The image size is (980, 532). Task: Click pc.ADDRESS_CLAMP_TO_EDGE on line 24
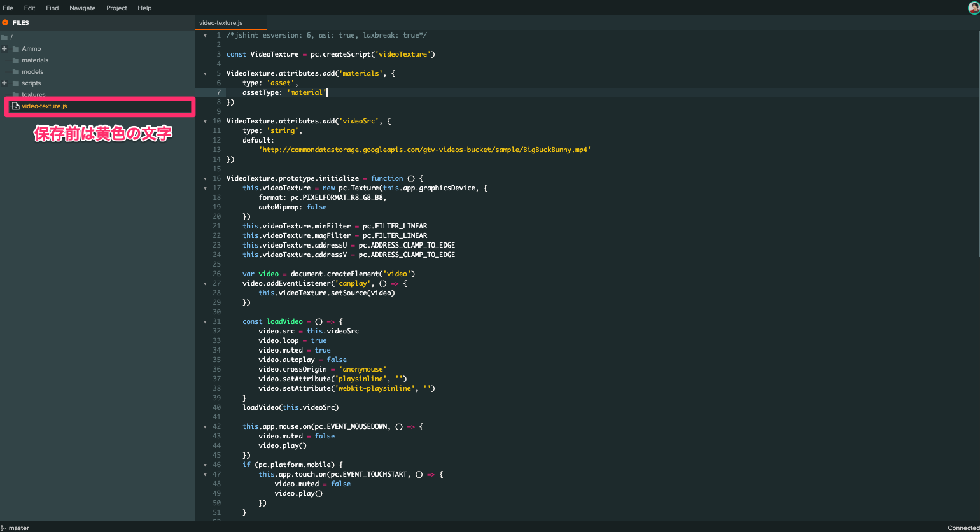pos(407,255)
